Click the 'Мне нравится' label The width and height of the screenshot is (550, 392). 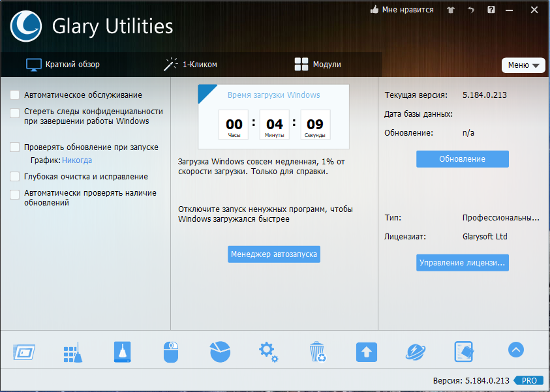(x=408, y=10)
